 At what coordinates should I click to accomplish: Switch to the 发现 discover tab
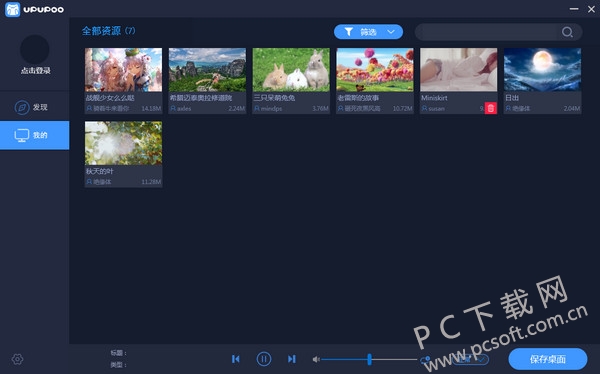(x=34, y=107)
